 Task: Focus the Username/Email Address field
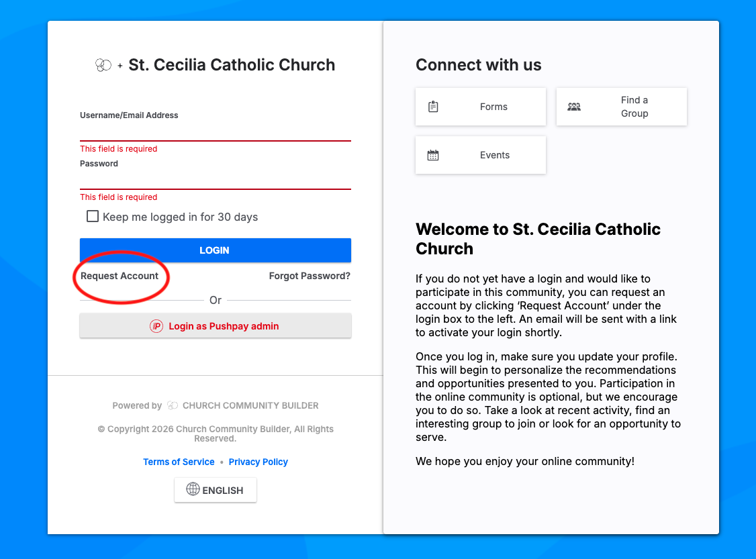point(216,132)
